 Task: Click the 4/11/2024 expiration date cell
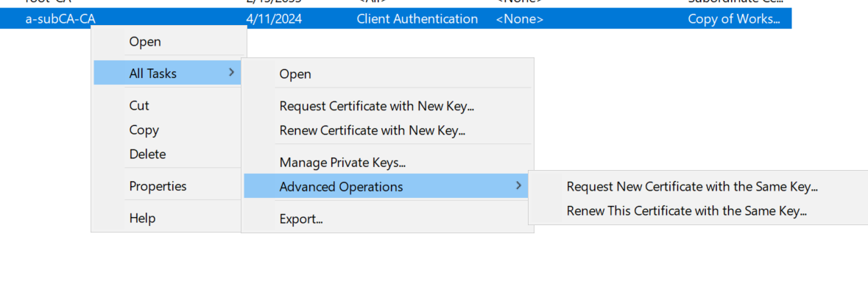click(x=273, y=19)
